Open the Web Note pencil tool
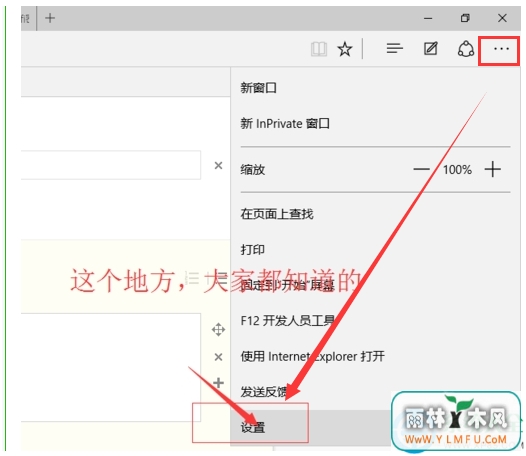This screenshot has height=456, width=526. pyautogui.click(x=430, y=49)
